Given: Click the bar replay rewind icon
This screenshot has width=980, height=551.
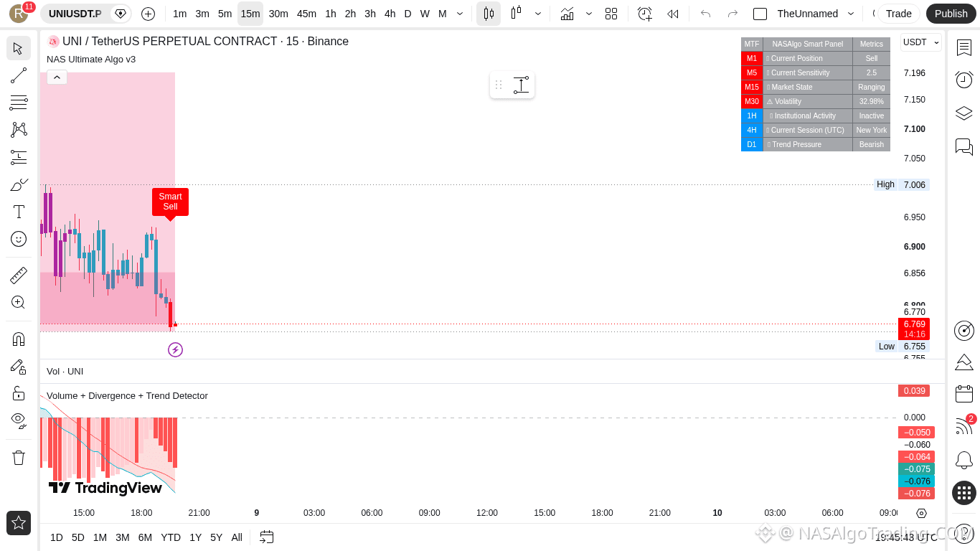Looking at the screenshot, I should (x=672, y=14).
